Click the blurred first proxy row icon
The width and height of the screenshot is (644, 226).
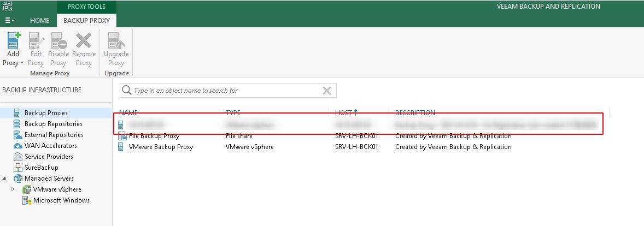point(121,124)
